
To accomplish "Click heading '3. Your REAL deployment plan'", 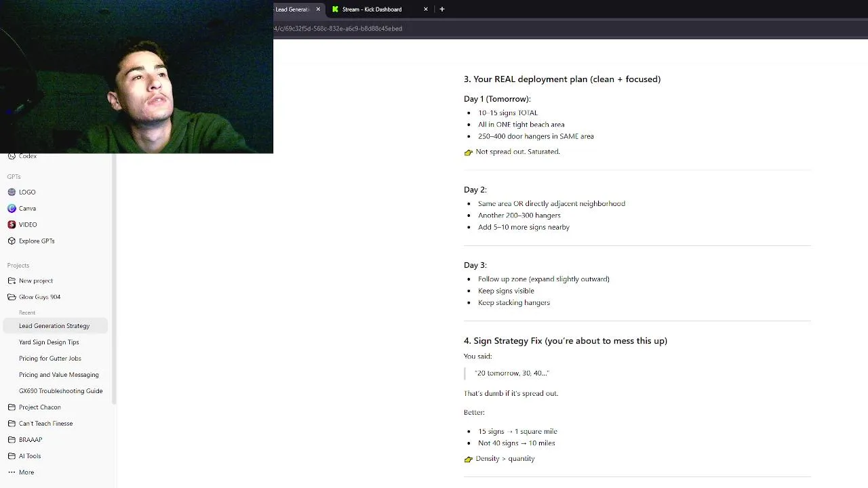I will point(562,79).
